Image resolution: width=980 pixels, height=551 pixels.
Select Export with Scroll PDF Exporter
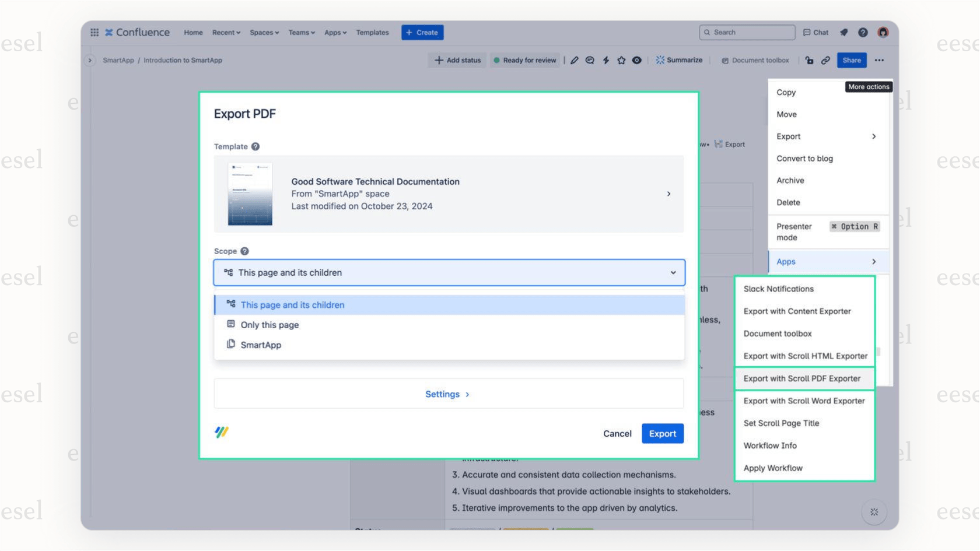[x=801, y=378]
